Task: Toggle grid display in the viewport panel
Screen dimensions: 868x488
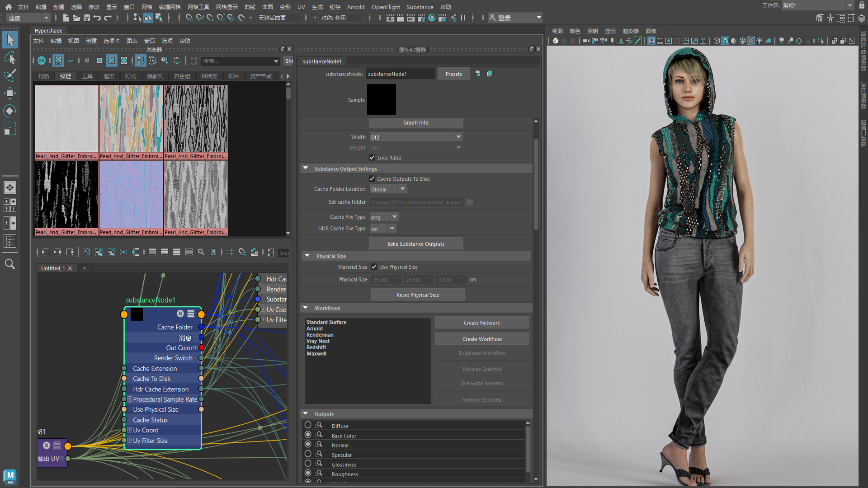Action: [x=651, y=40]
